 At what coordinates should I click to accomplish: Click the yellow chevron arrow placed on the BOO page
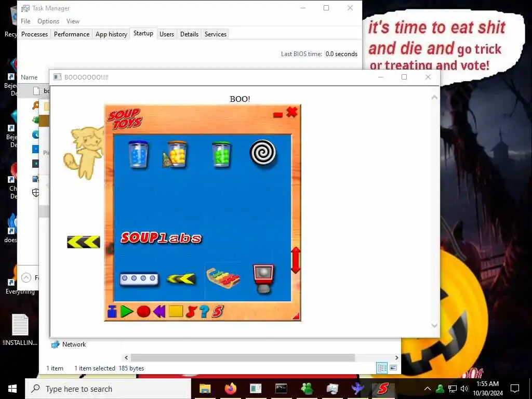click(x=84, y=242)
